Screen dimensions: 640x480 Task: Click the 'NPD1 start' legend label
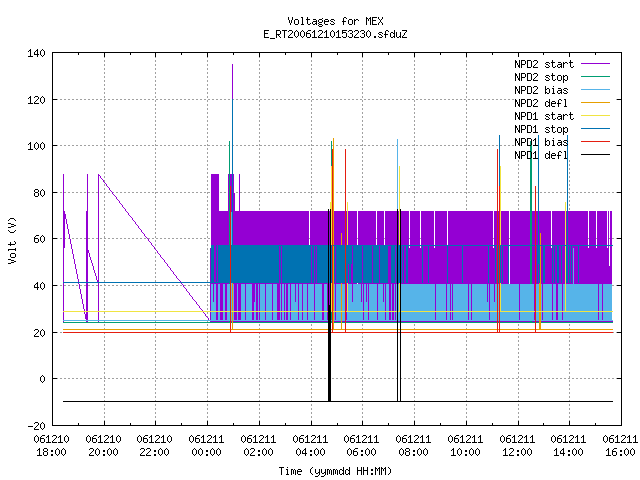coord(544,116)
